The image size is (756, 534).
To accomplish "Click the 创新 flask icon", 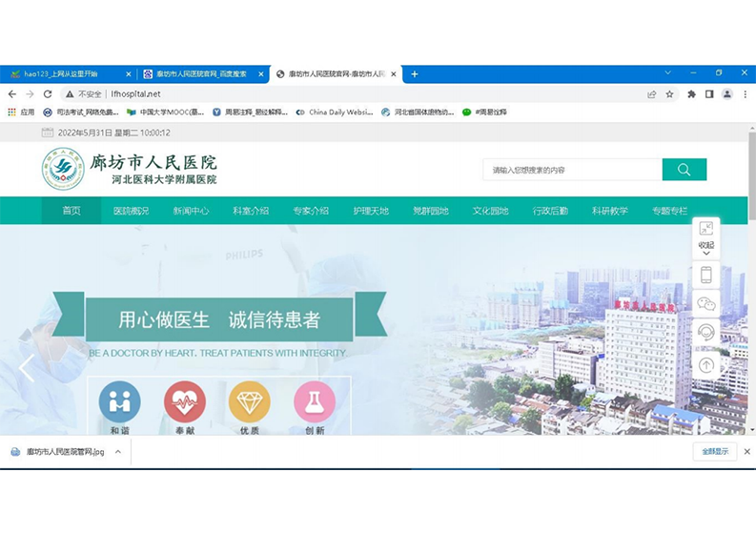I will 314,401.
